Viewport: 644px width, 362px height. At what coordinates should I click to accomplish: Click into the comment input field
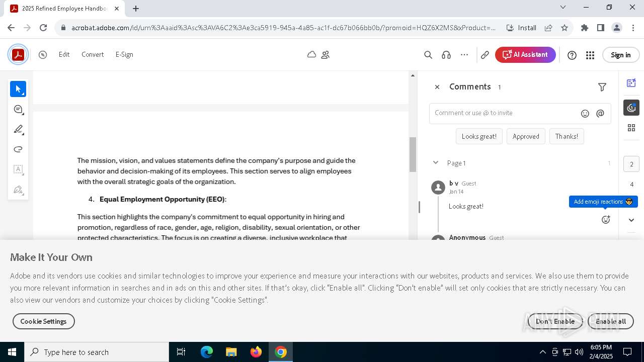tap(503, 113)
